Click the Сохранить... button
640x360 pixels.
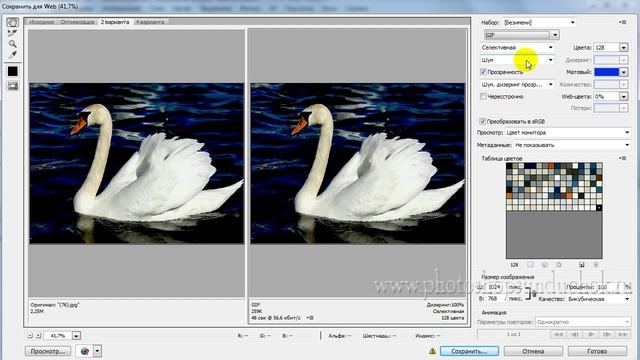point(469,351)
